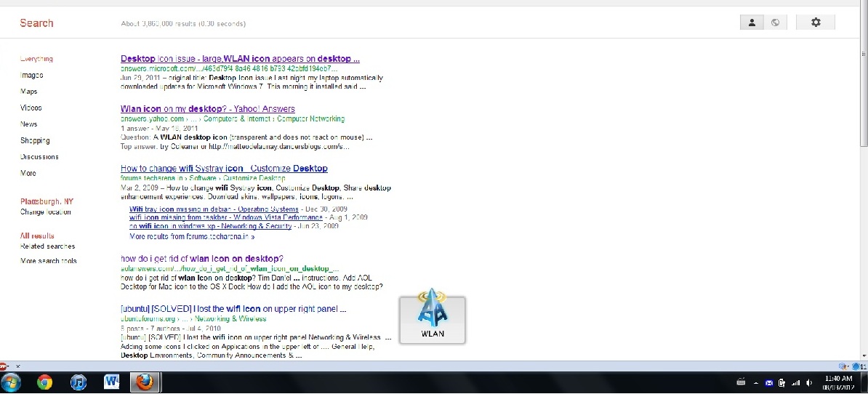This screenshot has height=394, width=868.
Task: Open the 'Wlan icon on my desktop?' result
Action: pyautogui.click(x=207, y=109)
